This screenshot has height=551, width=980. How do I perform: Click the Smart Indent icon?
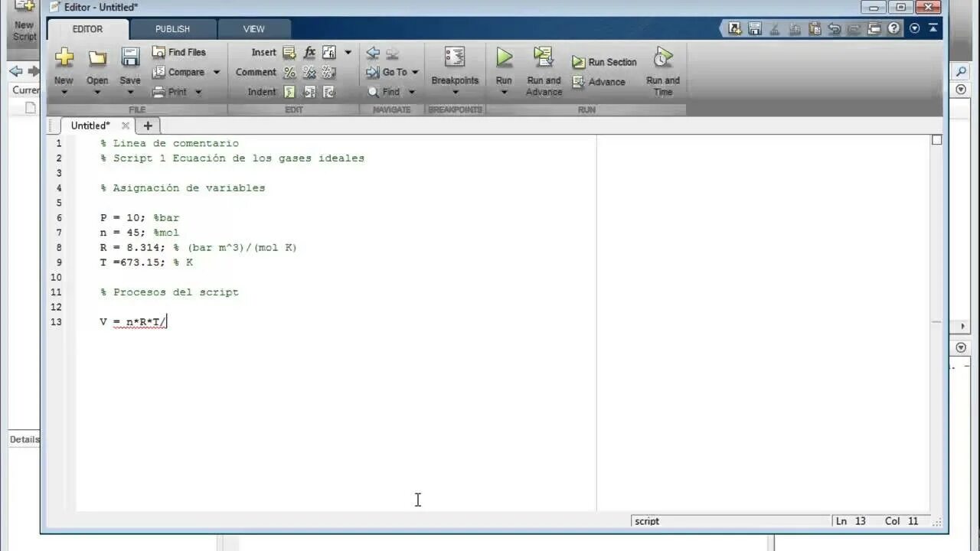click(289, 91)
